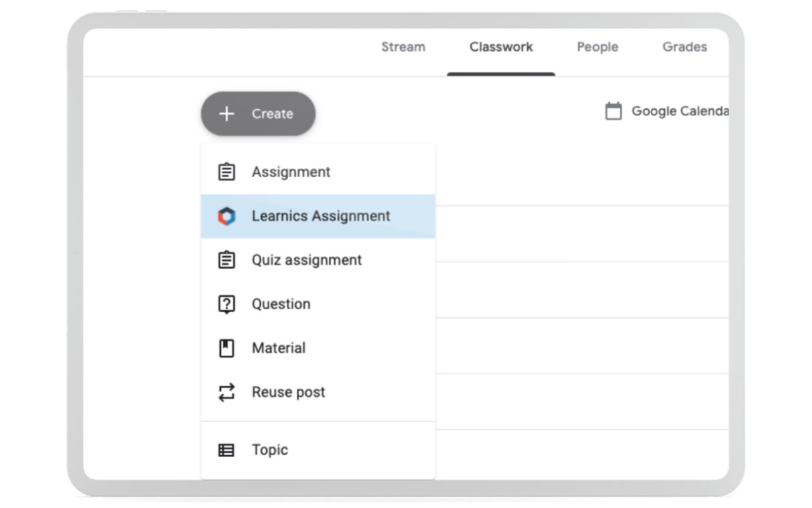Click the Topic list icon
Image resolution: width=812 pixels, height=508 pixels.
pyautogui.click(x=226, y=450)
